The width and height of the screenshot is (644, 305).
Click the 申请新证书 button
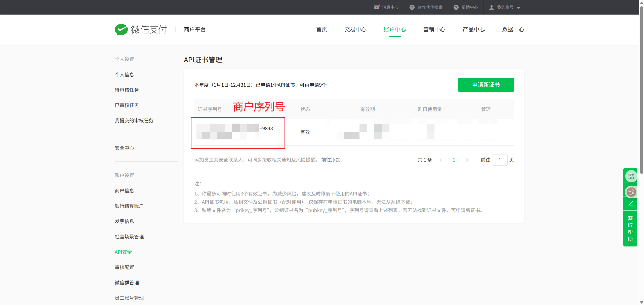coord(486,85)
